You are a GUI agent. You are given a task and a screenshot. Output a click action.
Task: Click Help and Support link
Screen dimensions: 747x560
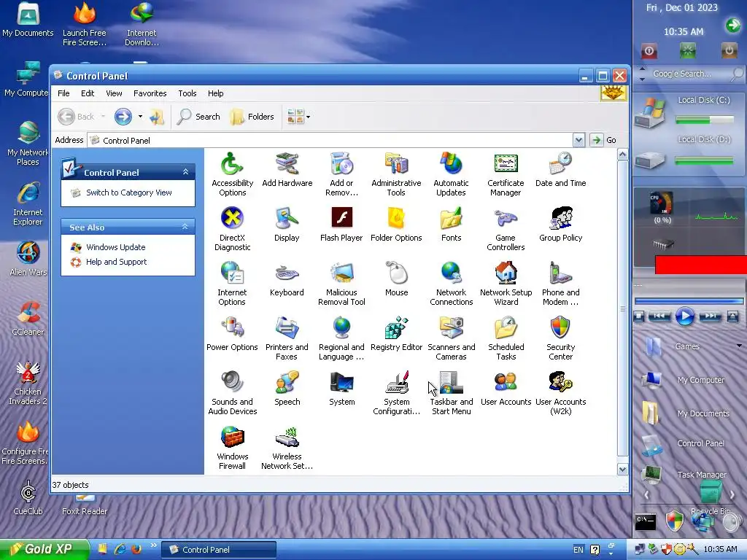(x=116, y=262)
